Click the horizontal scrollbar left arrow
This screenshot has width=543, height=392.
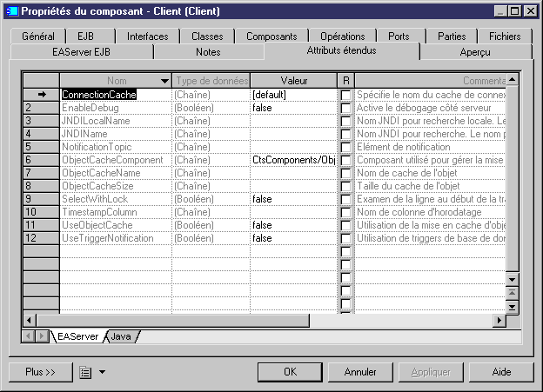coord(30,321)
